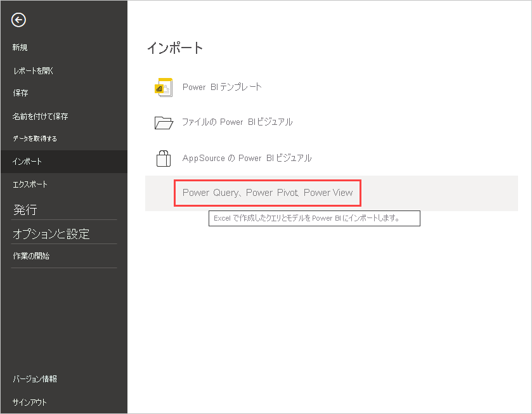Select インポート from the sidebar
The height and width of the screenshot is (414, 532).
[x=27, y=161]
